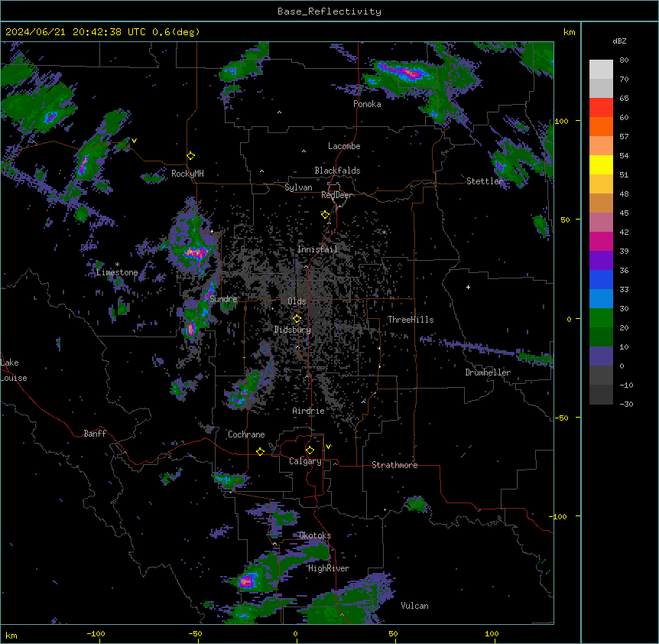The height and width of the screenshot is (644, 659).
Task: Click the Sundre label
Action: 223,299
